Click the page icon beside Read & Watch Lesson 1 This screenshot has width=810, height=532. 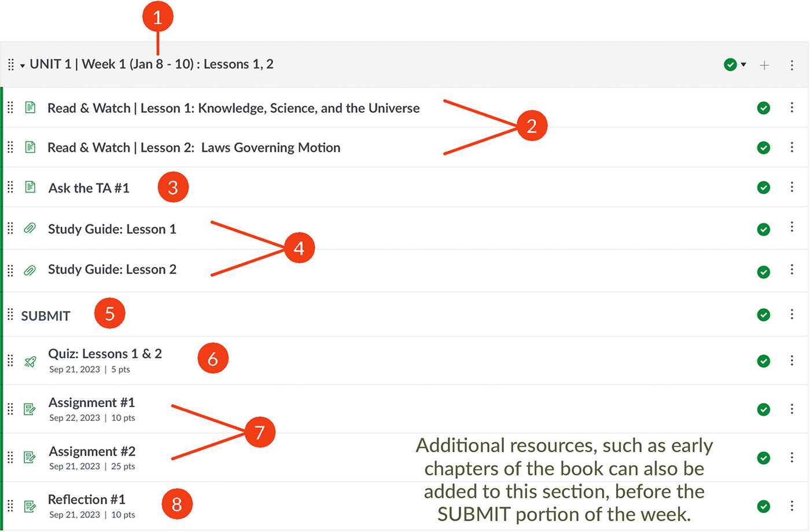(x=30, y=108)
